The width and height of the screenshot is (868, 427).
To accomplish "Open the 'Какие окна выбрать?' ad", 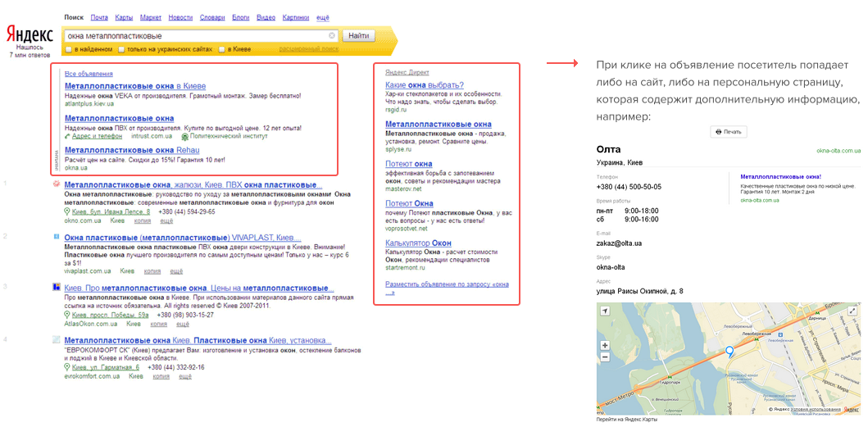I will point(424,84).
